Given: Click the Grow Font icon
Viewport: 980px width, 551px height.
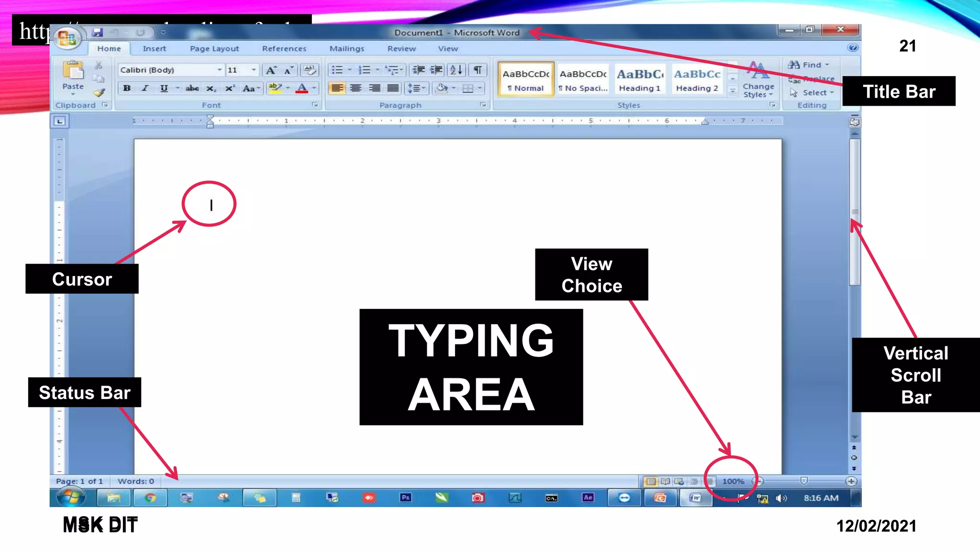Looking at the screenshot, I should pyautogui.click(x=271, y=70).
